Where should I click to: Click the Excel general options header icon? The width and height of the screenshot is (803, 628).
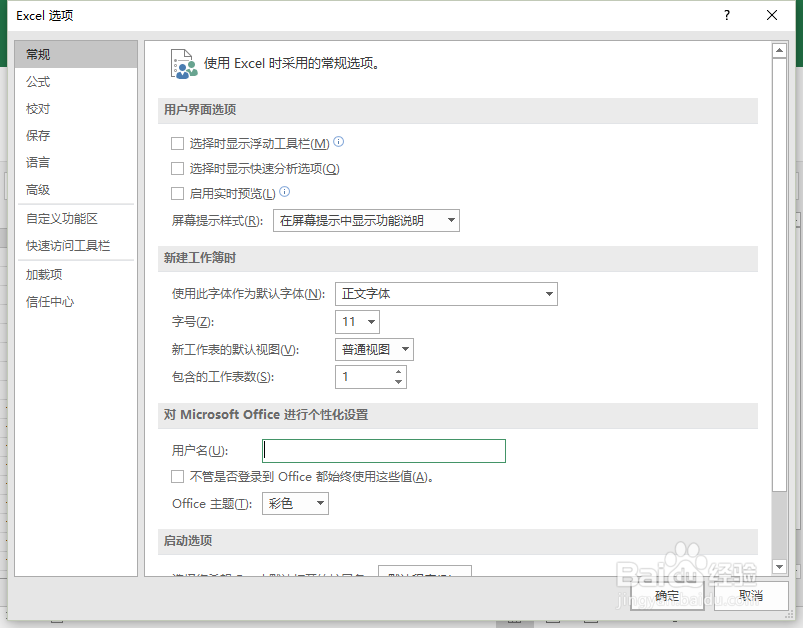click(184, 62)
